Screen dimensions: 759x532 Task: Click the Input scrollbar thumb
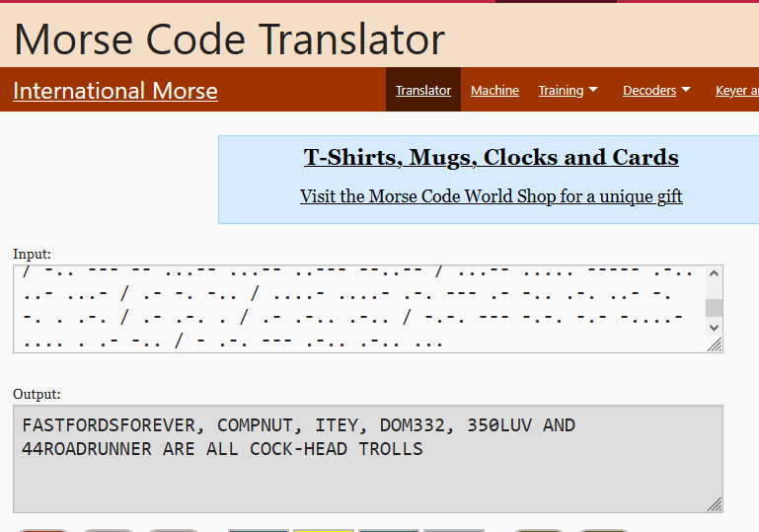tap(714, 308)
